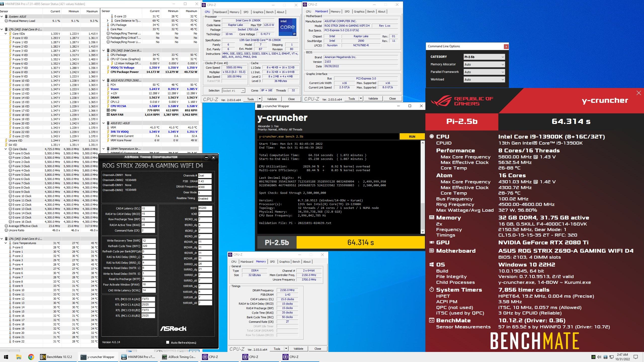Open NVIDIA tray icon
The height and width of the screenshot is (362, 644).
(x=593, y=357)
